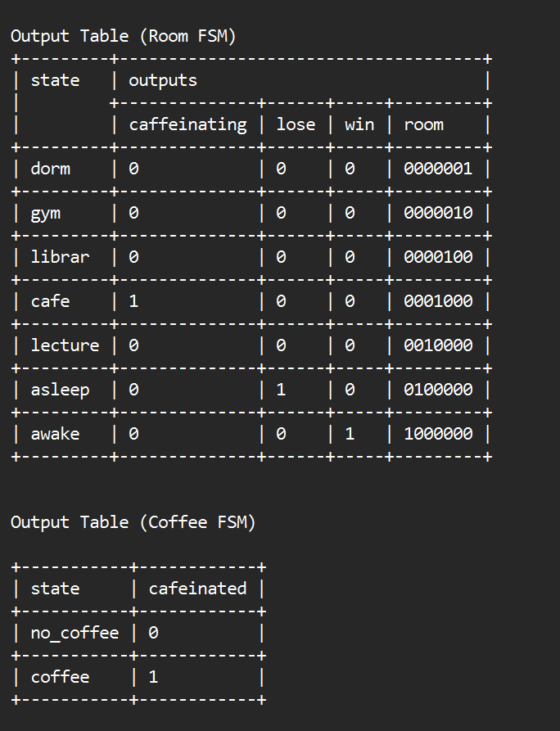
Task: Click the 'win' column header
Action: [359, 124]
